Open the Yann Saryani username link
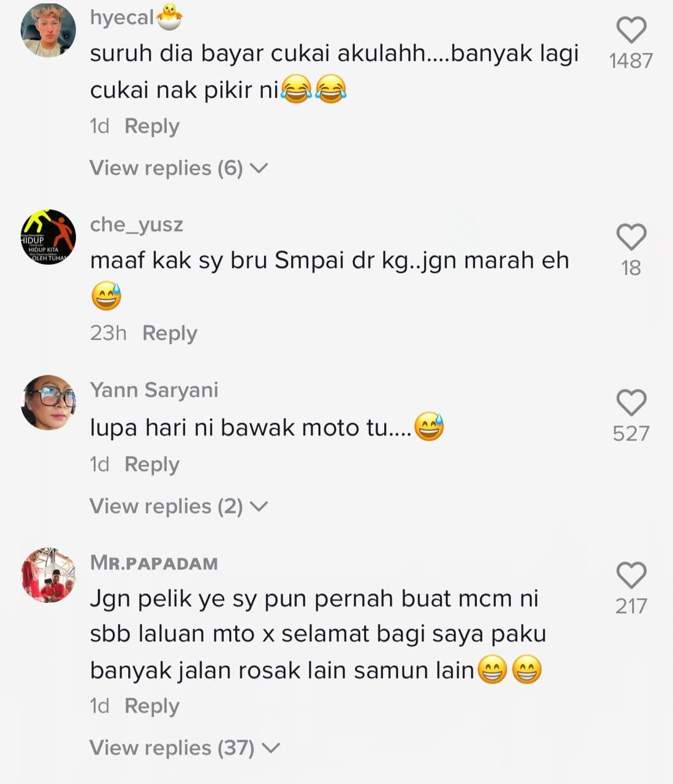Viewport: 673px width, 784px height. (154, 390)
